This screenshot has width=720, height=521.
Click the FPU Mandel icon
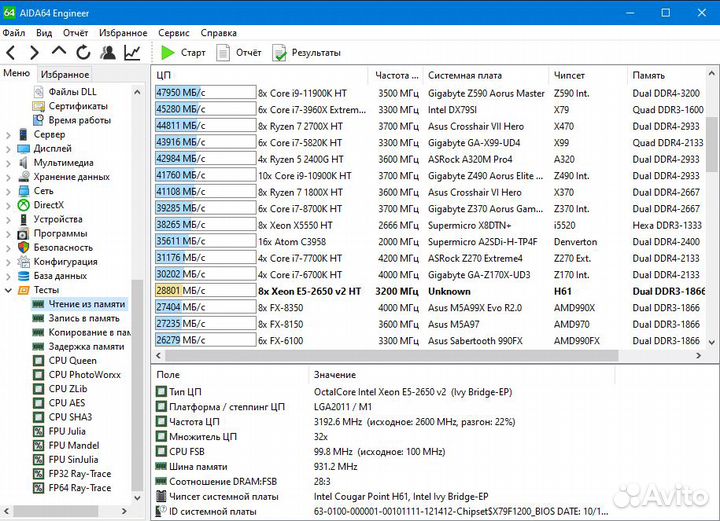[x=39, y=446]
